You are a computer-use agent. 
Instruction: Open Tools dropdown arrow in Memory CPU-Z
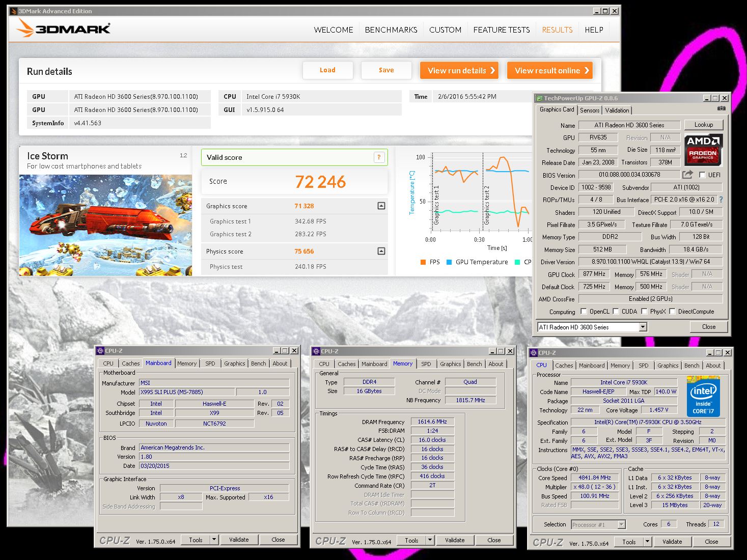click(x=430, y=540)
